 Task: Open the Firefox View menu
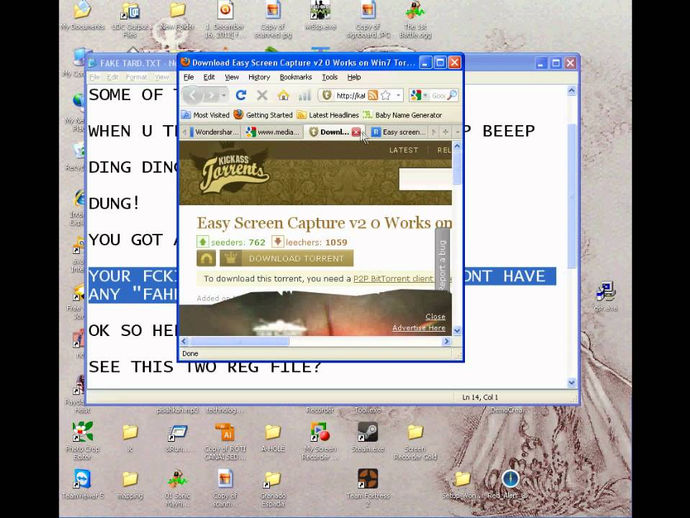click(x=232, y=77)
